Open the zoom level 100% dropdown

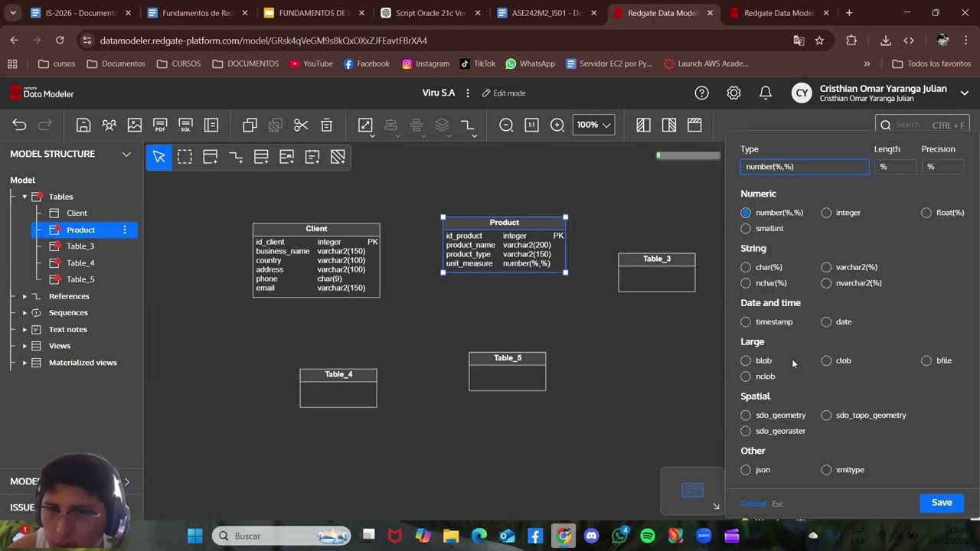(593, 125)
